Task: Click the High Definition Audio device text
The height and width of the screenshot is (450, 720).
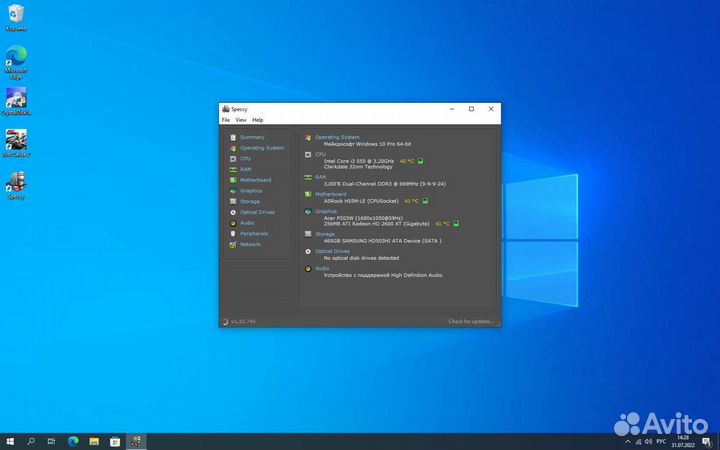Action: (x=383, y=275)
